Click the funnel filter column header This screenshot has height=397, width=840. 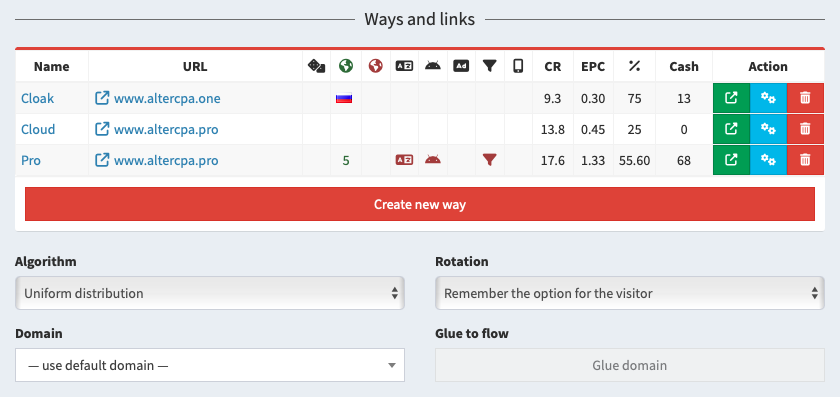click(x=490, y=66)
